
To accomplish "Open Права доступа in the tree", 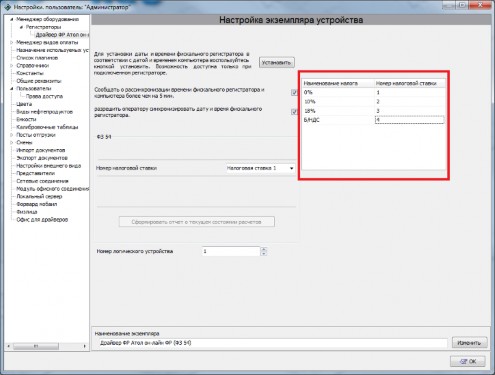I will pos(44,96).
